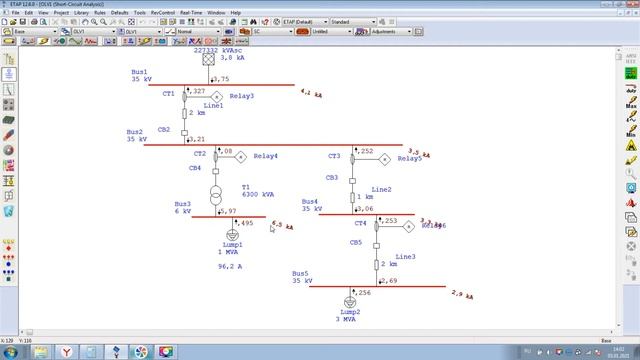Print the one-line diagram
Viewport: 640px width, 360px height.
(x=34, y=22)
